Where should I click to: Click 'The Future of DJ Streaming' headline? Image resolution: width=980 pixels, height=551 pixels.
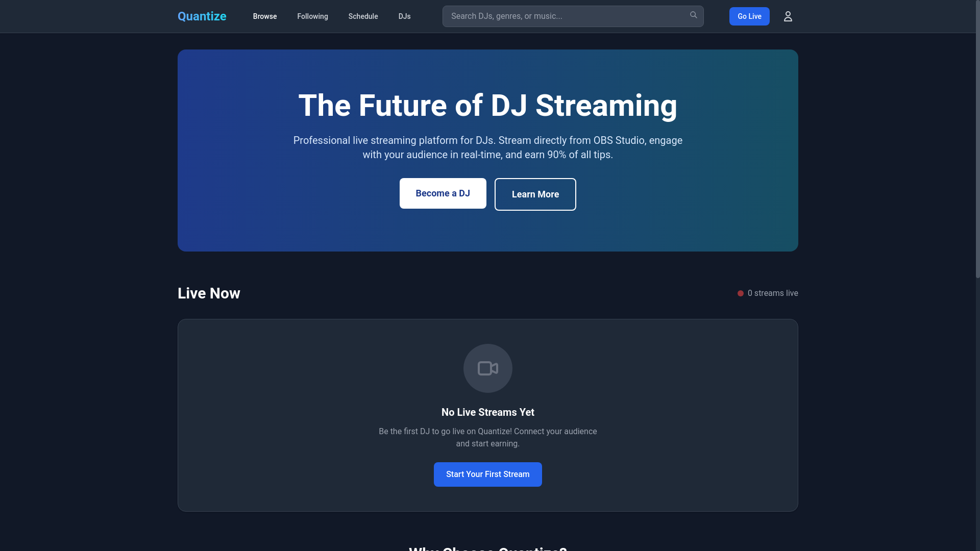coord(488,106)
